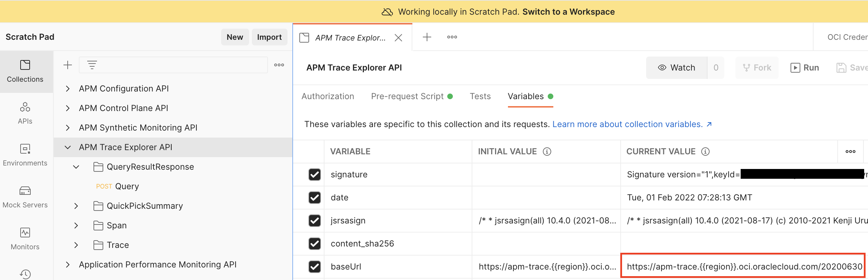868x280 pixels.
Task: Uncheck the signature variable checkbox
Action: pyautogui.click(x=314, y=175)
